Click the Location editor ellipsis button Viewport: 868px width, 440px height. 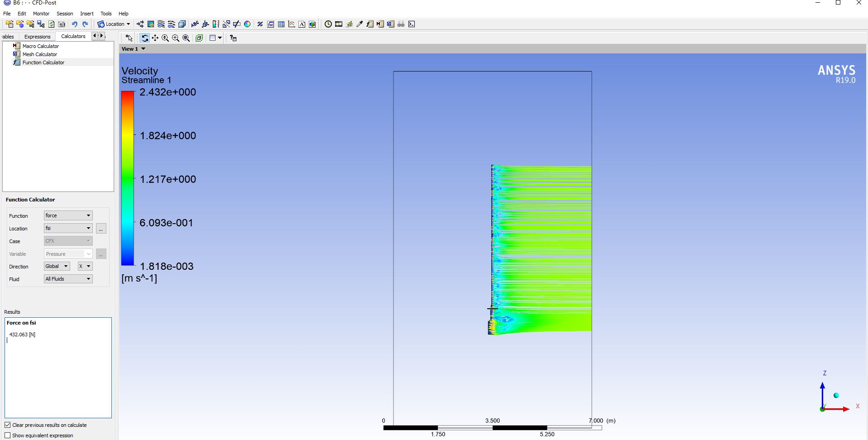click(101, 229)
